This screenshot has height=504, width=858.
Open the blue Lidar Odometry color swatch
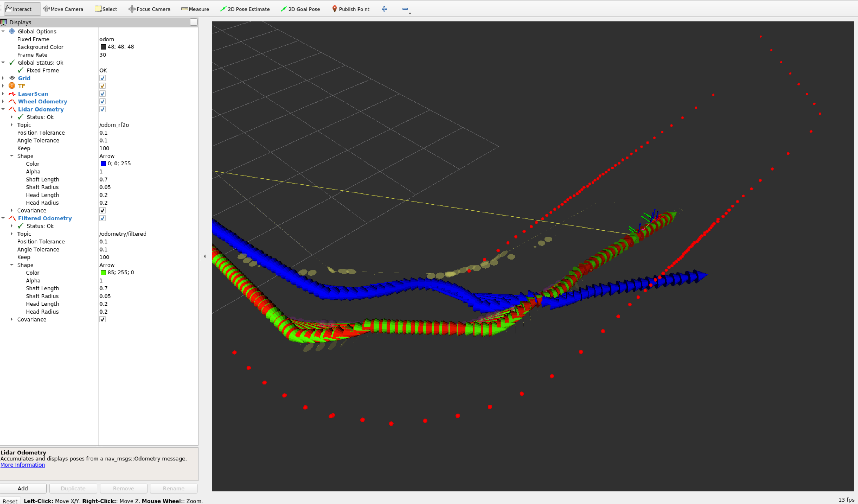[103, 164]
